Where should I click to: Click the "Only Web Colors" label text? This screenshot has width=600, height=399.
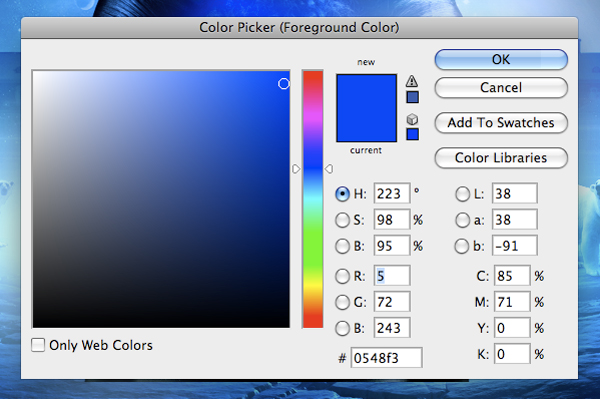(x=101, y=345)
